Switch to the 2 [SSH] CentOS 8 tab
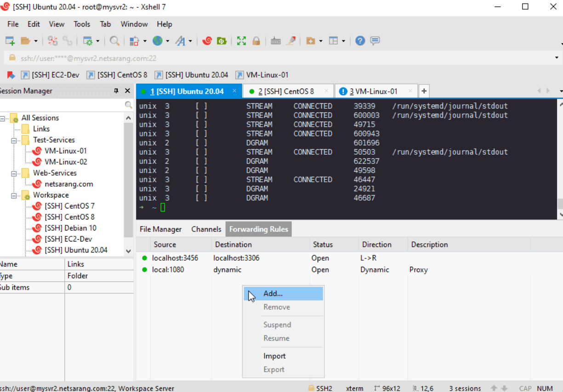Image resolution: width=563 pixels, height=392 pixels. [x=286, y=91]
